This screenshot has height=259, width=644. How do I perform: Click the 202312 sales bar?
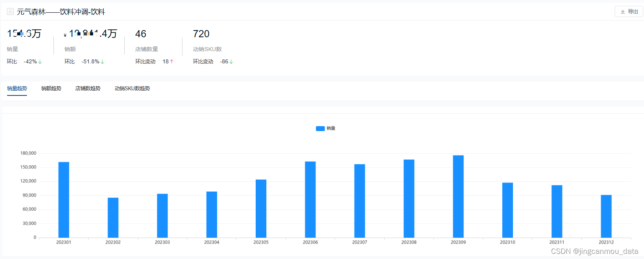click(606, 216)
